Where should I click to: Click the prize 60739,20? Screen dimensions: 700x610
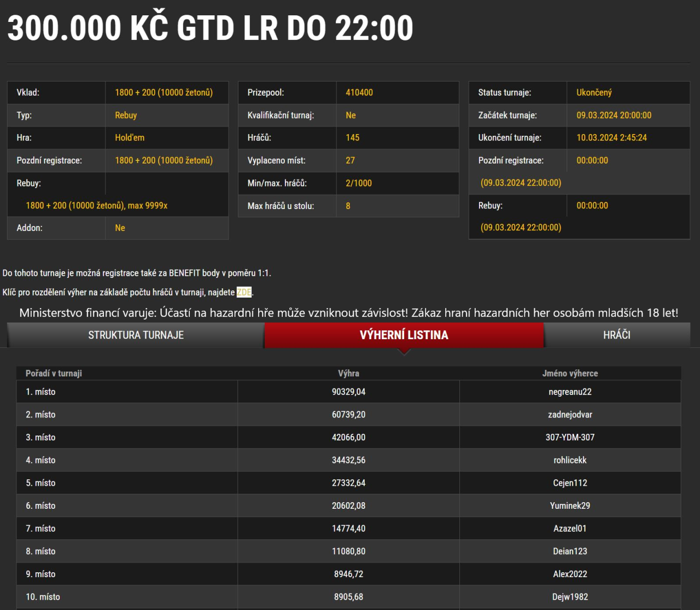click(x=348, y=415)
